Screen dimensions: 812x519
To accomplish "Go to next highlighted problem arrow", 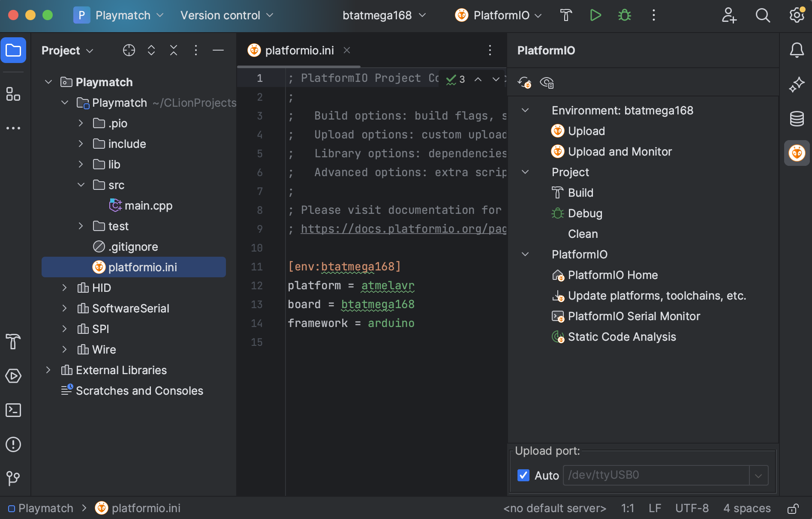I will tap(496, 79).
